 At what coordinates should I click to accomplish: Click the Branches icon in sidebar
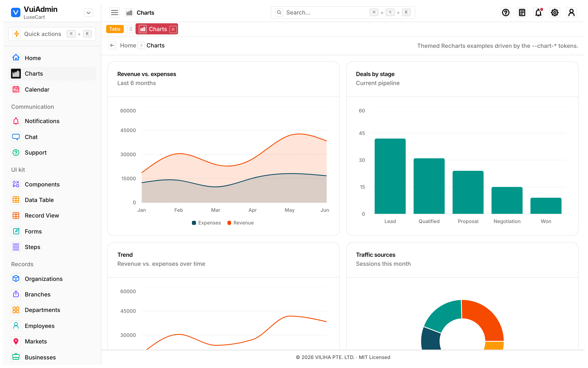(x=16, y=294)
